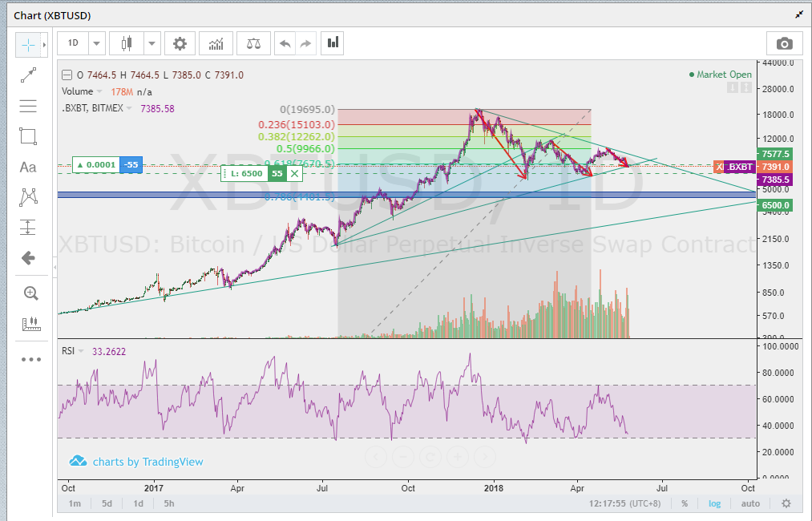Open the .BXBT, BITMEX dropdown arrow
This screenshot has width=812, height=521.
tap(129, 108)
